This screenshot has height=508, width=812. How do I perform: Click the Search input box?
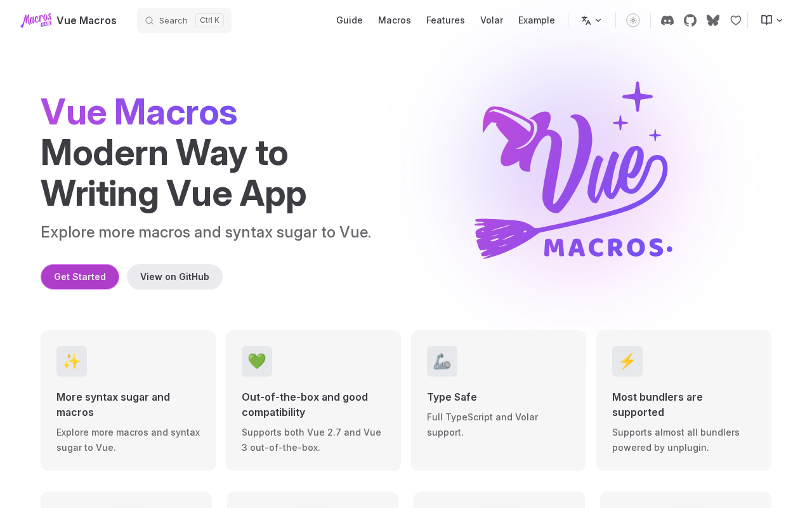184,20
